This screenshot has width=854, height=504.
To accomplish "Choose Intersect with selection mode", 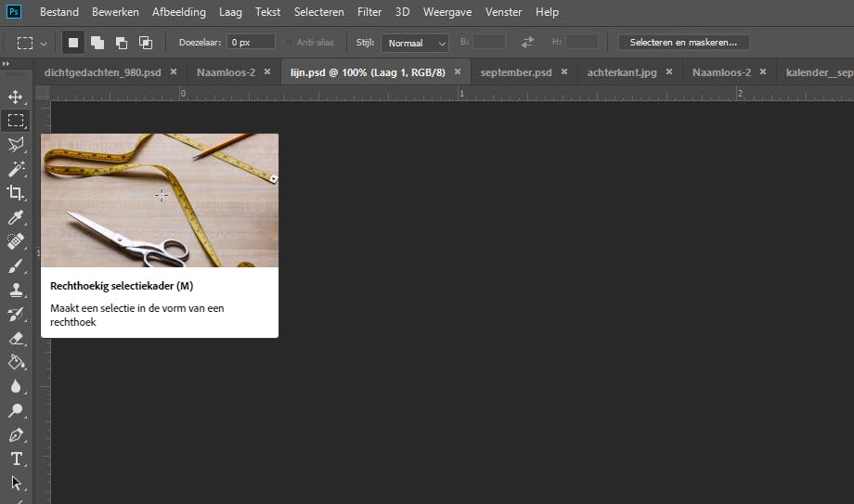I will tap(146, 43).
